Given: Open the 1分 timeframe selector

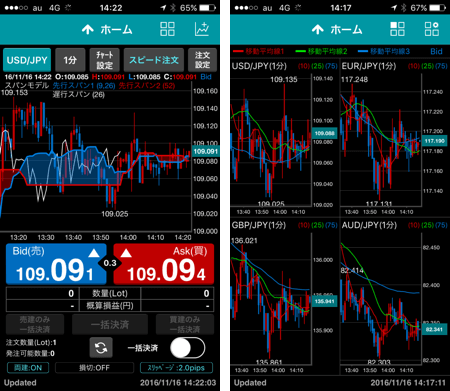Looking at the screenshot, I should (70, 60).
